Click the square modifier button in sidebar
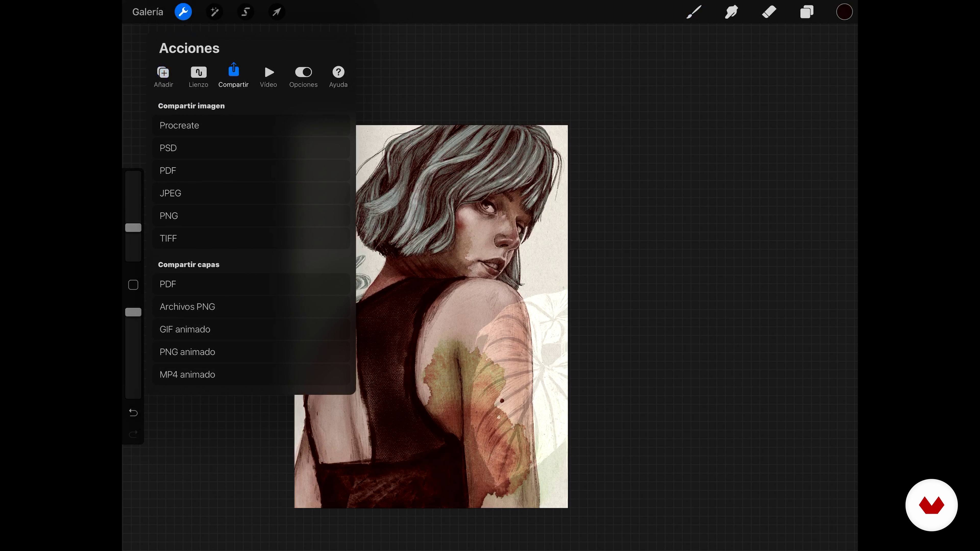 point(133,285)
